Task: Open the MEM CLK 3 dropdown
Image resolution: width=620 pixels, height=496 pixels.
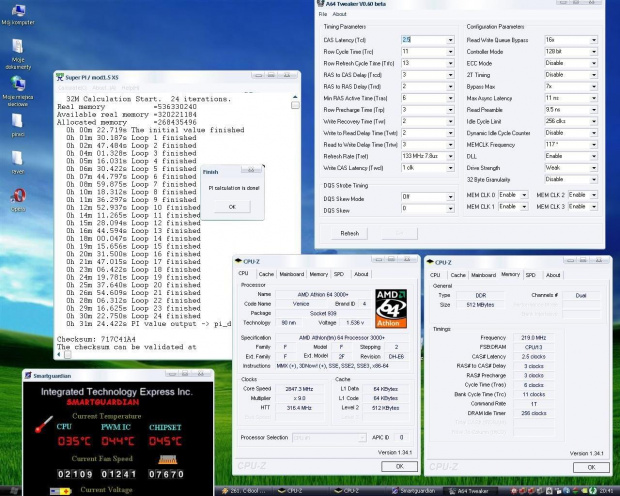Action: [594, 206]
